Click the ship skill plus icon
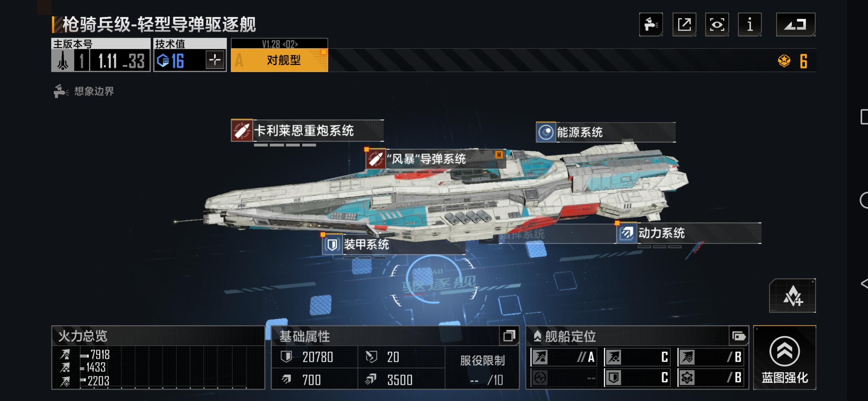The height and width of the screenshot is (401, 868). click(792, 296)
